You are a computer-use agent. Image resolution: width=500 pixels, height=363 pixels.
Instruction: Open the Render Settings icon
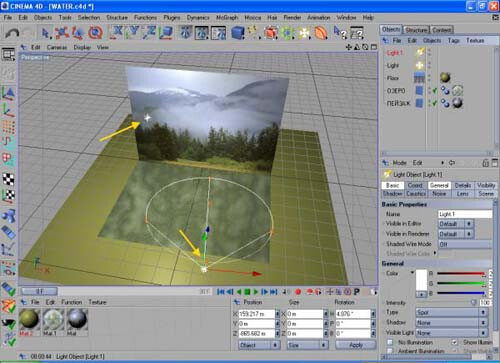(219, 33)
